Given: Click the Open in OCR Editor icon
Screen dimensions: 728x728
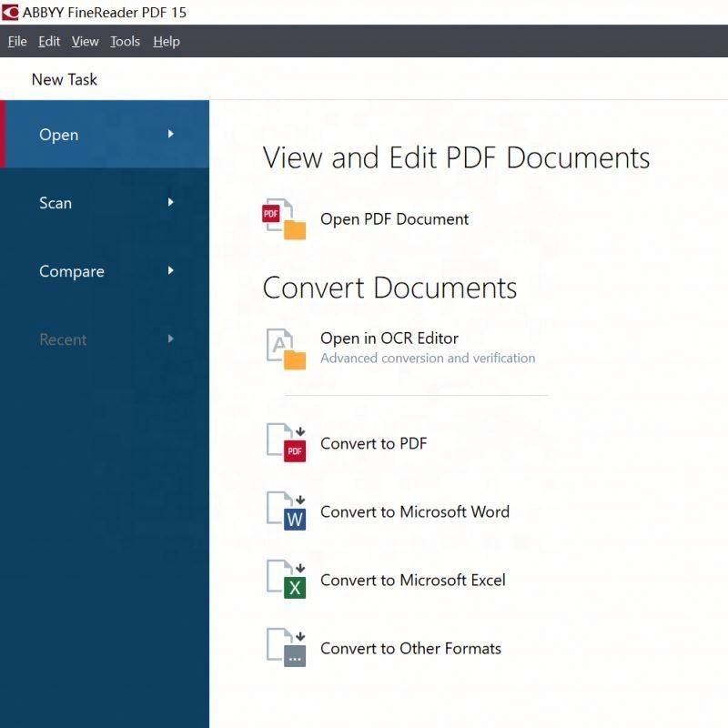Looking at the screenshot, I should (285, 349).
